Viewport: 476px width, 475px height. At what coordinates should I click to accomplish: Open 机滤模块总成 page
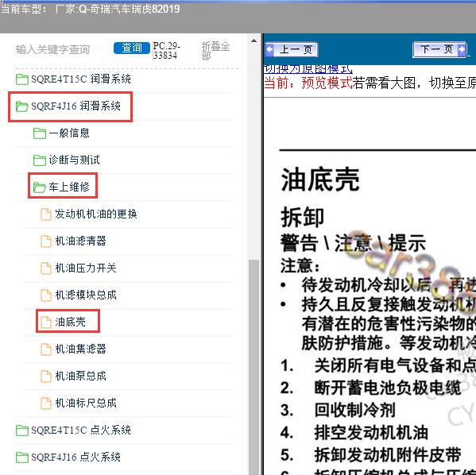[x=86, y=295]
